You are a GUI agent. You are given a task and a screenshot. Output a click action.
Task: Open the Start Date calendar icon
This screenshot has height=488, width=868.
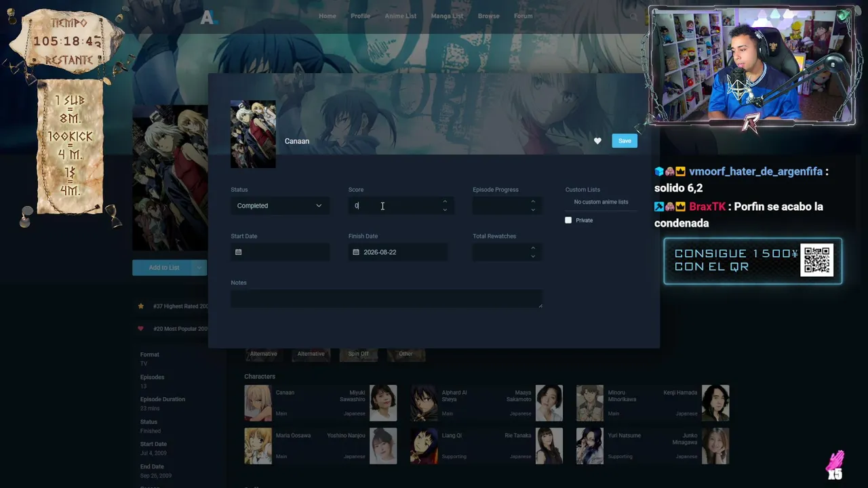(238, 252)
